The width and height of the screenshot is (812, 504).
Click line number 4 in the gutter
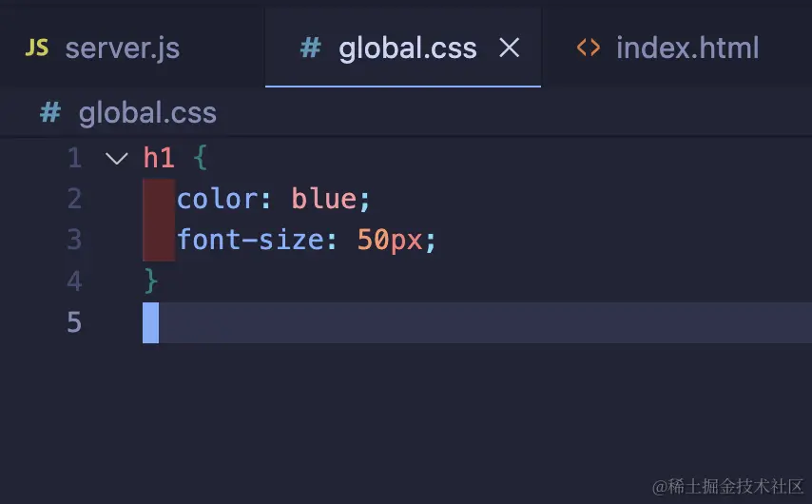pos(74,281)
